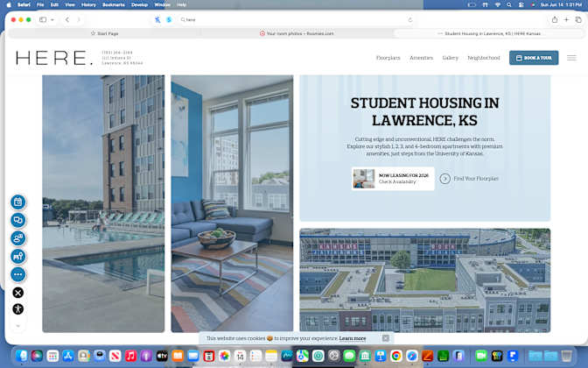Click the HERE. logo
The width and height of the screenshot is (588, 368).
coord(54,58)
